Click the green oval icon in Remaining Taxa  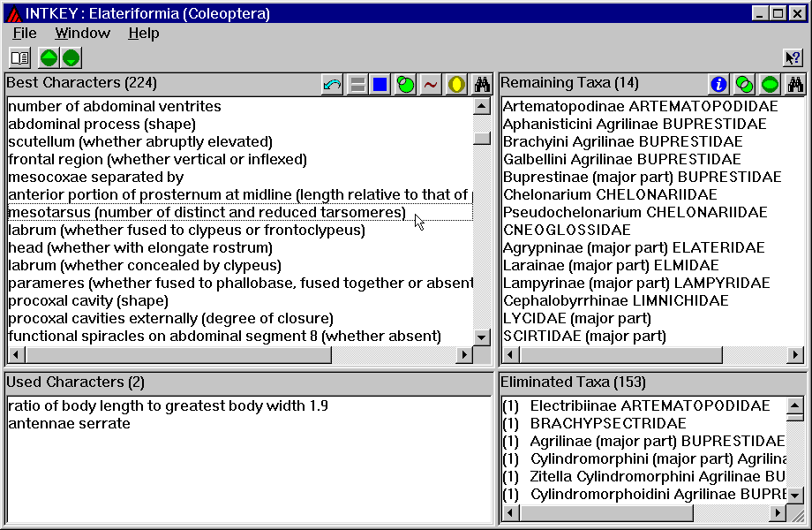pos(770,84)
